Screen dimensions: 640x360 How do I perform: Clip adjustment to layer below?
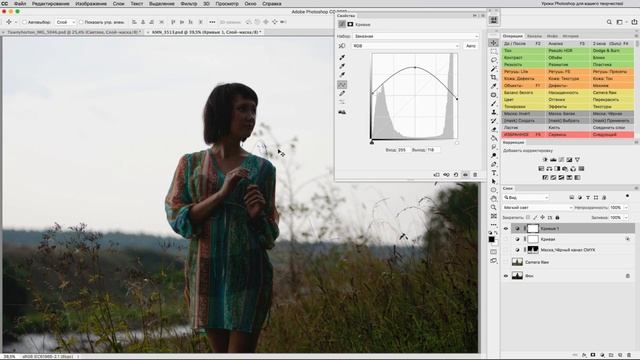pos(436,175)
